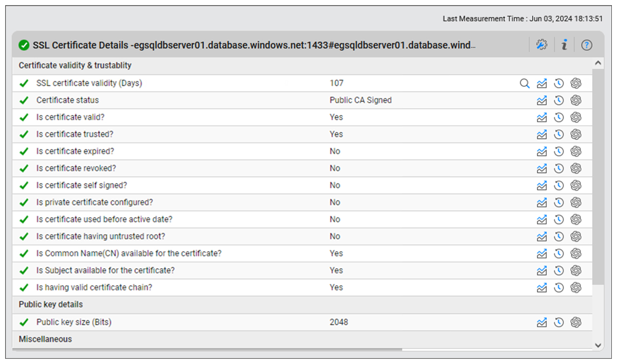Select the 'SSL certificate validity (Days)' measure label
This screenshot has width=617, height=364.
(89, 83)
